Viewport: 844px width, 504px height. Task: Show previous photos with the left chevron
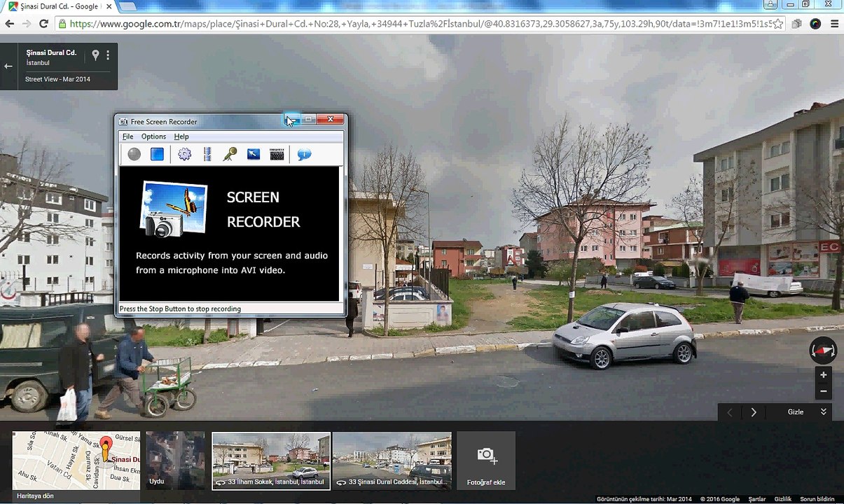tap(729, 412)
